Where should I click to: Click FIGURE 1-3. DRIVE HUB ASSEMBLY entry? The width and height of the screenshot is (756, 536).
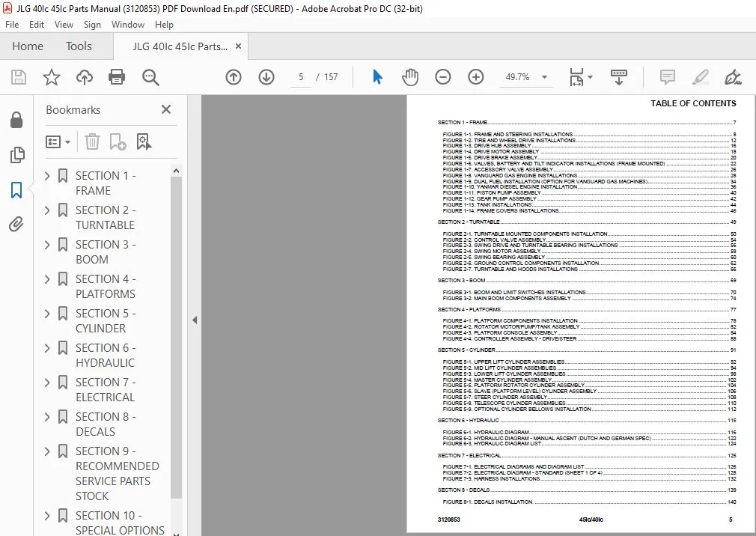pos(589,145)
